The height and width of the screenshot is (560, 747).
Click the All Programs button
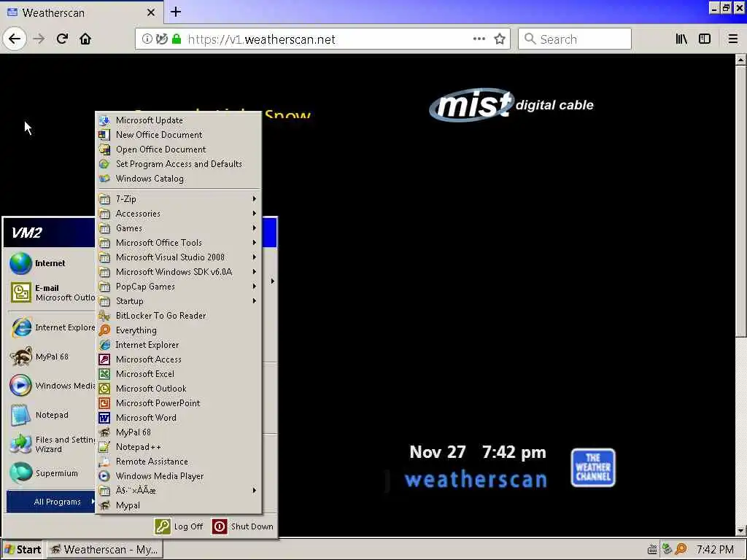coord(51,502)
